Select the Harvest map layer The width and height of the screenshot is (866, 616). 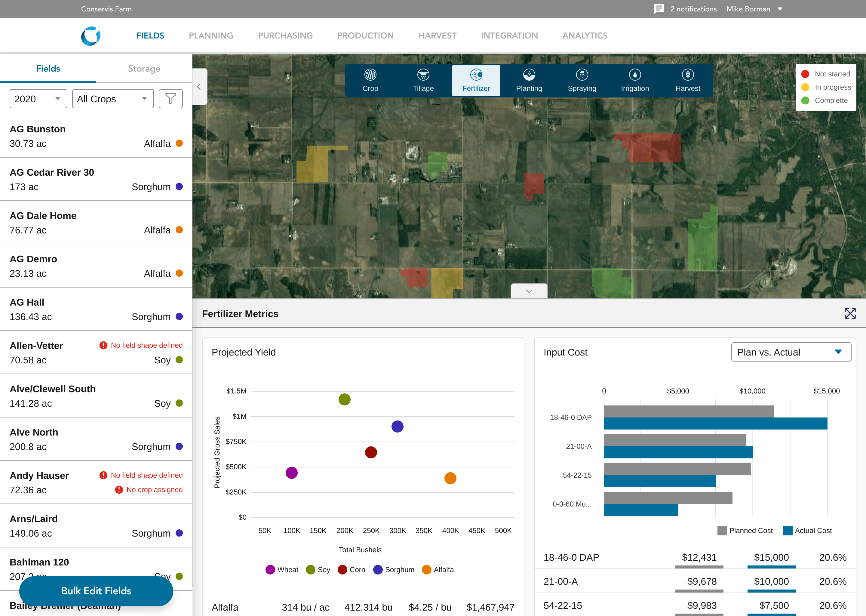[688, 80]
